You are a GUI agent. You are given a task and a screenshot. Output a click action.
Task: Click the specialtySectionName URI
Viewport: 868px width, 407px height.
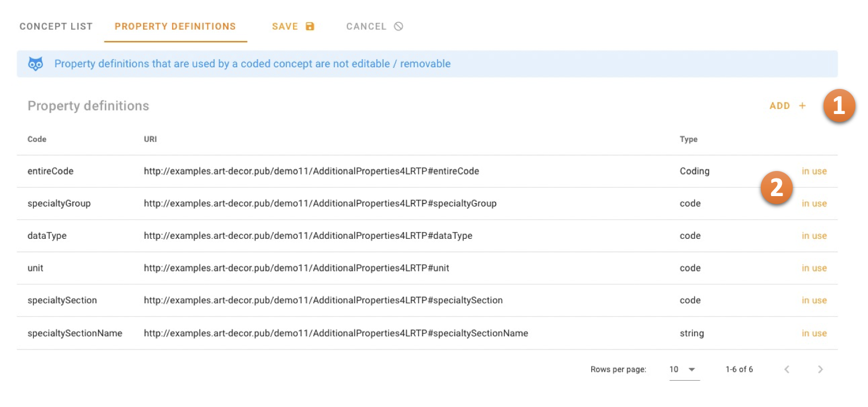335,333
